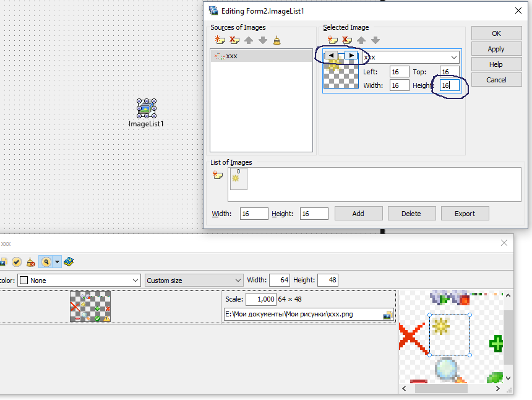Image resolution: width=532 pixels, height=400 pixels.
Task: Export images with the Export button
Action: click(x=465, y=214)
